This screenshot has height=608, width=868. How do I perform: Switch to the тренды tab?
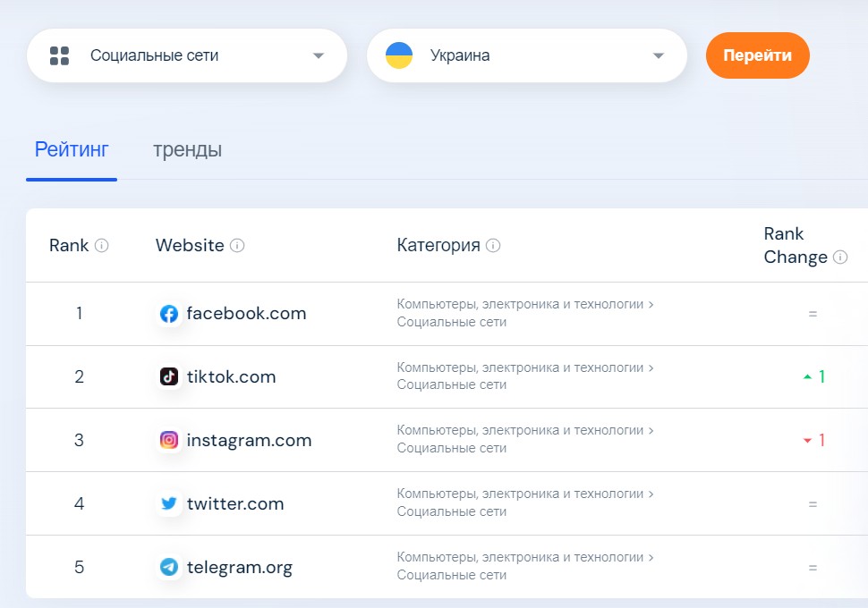click(x=187, y=149)
